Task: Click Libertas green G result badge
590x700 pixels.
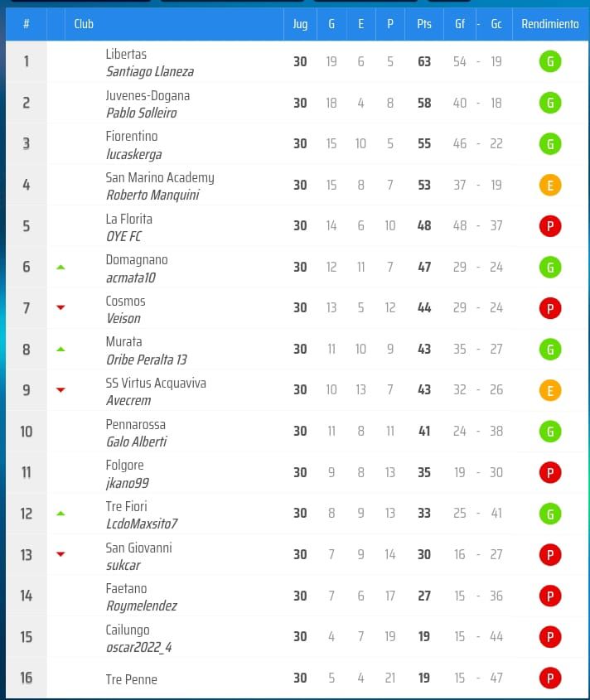Action: coord(549,61)
